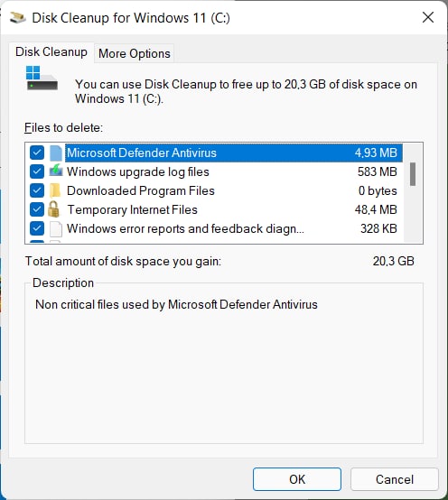The image size is (448, 500).
Task: Click the Cancel button
Action: (395, 479)
